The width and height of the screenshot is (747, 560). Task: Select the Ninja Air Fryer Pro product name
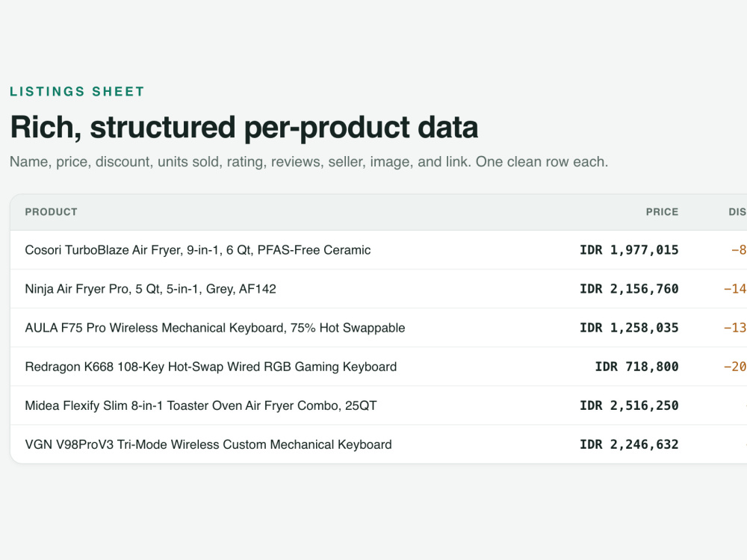(151, 289)
